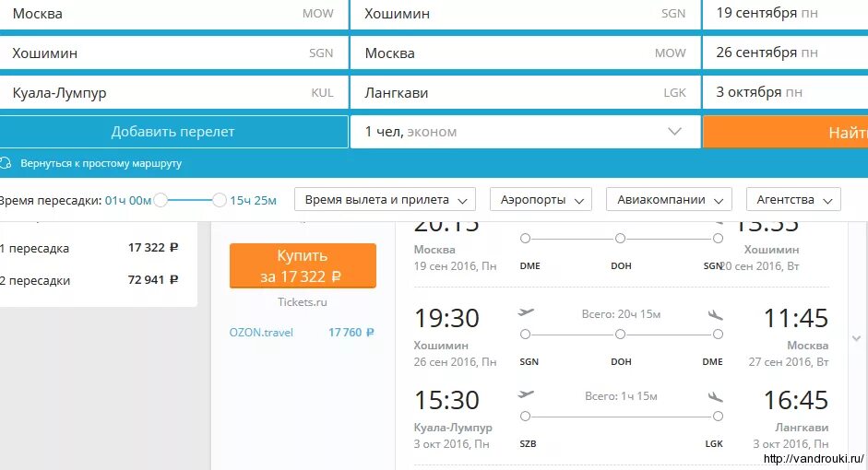This screenshot has width=868, height=470.
Task: Click DOH stopover marker on Moscow–Ho Chi Minh flight
Action: [x=620, y=239]
